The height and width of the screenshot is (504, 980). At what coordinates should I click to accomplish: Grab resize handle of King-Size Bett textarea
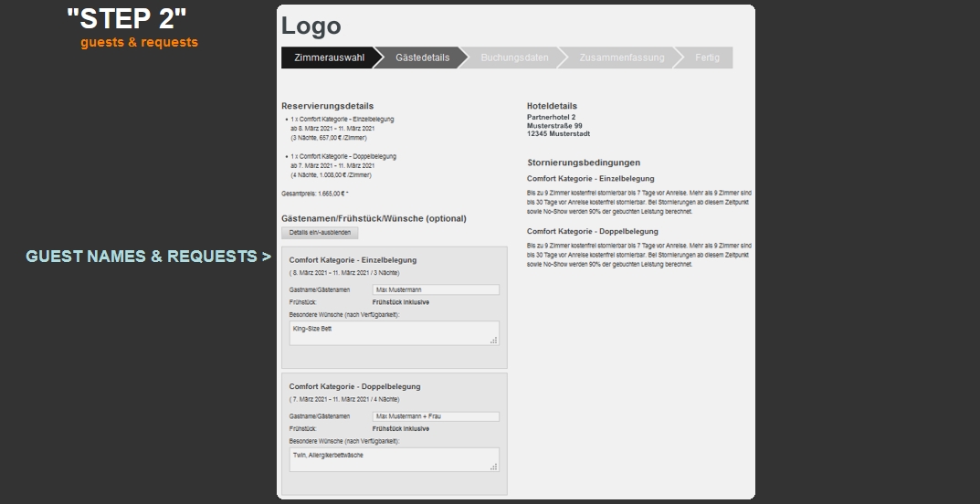(494, 341)
